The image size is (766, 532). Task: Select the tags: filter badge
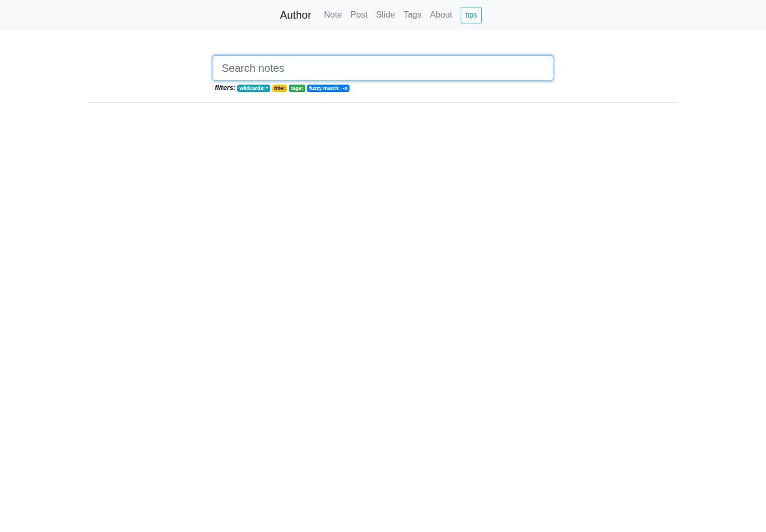[297, 88]
